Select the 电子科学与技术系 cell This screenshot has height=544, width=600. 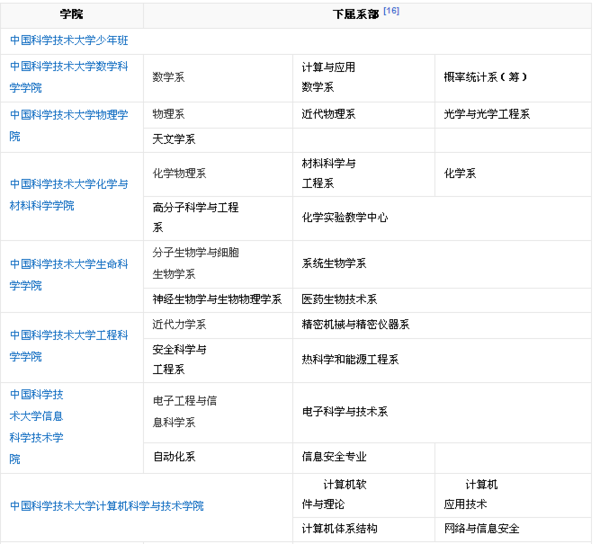pyautogui.click(x=442, y=412)
